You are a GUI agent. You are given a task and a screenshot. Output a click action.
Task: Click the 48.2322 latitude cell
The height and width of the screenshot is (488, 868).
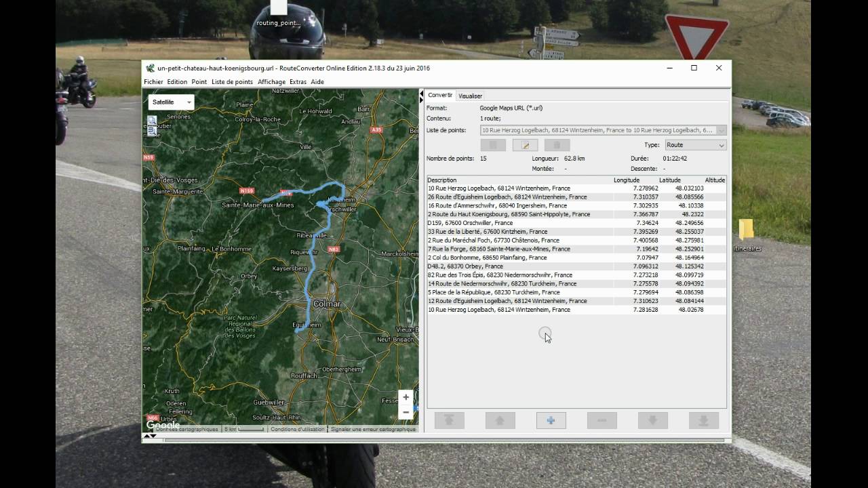[x=682, y=214]
